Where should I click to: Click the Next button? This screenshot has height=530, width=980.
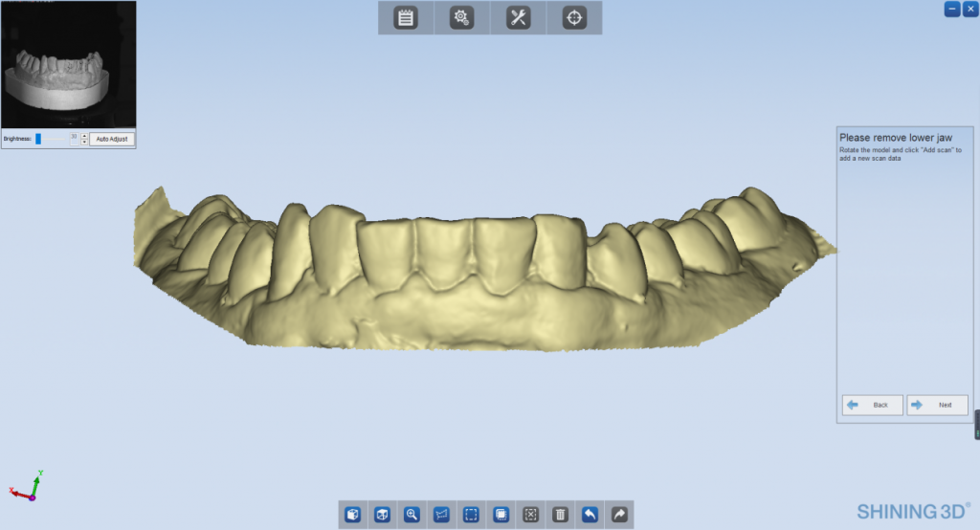point(938,405)
